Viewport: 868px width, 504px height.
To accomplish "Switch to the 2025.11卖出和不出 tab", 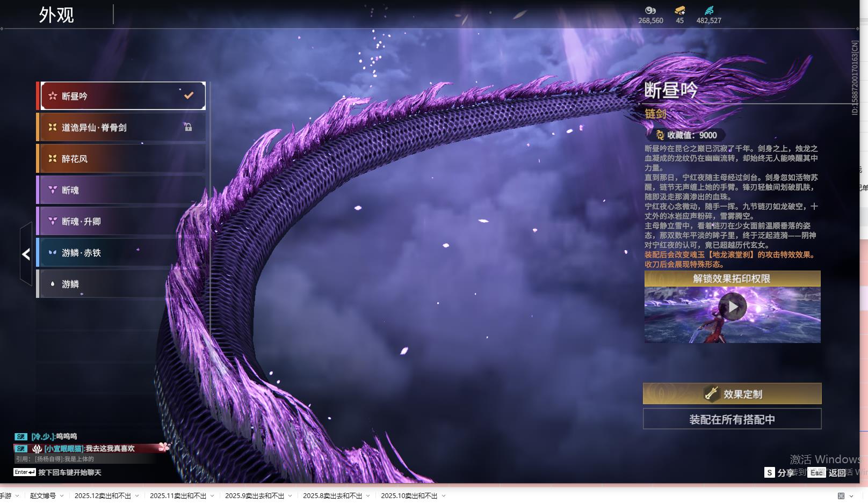I will click(178, 496).
